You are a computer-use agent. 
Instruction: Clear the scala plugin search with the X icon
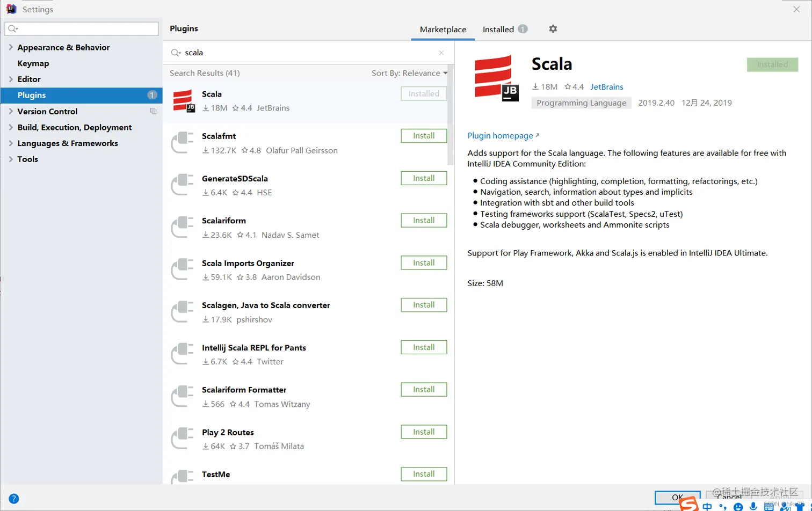pyautogui.click(x=441, y=53)
